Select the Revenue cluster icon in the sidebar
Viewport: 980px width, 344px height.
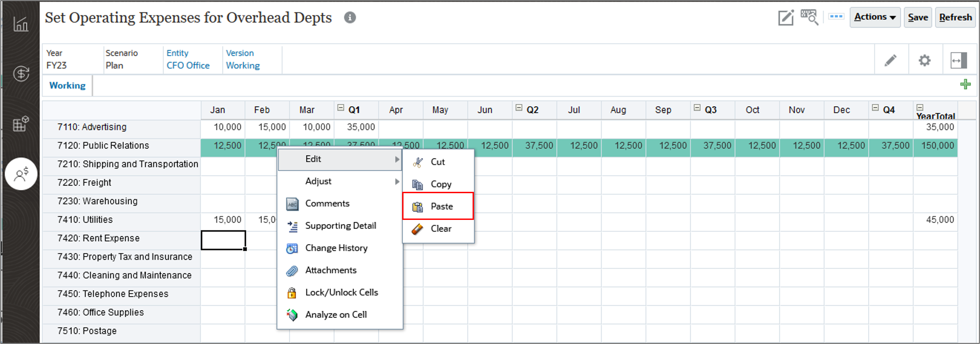click(21, 74)
